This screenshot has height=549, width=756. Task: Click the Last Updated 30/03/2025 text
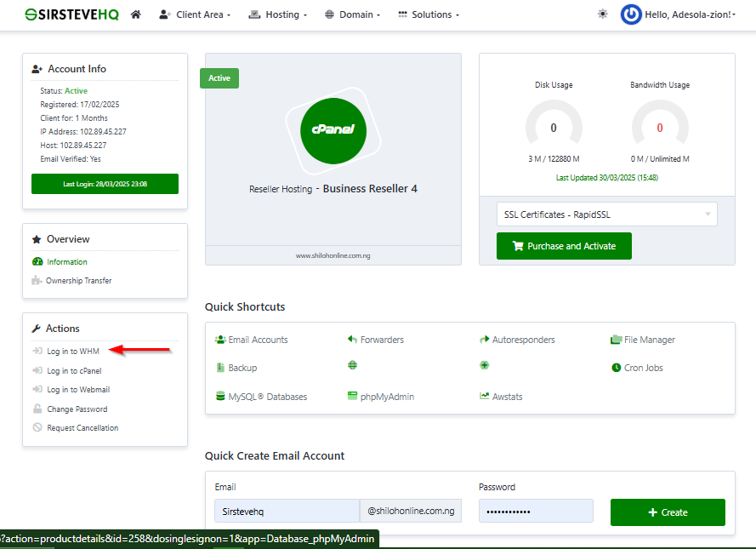point(607,178)
